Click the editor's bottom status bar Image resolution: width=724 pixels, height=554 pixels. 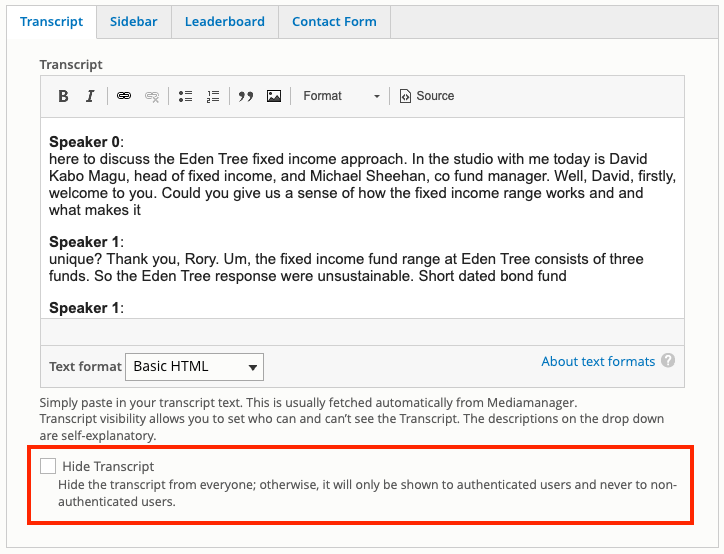point(362,331)
